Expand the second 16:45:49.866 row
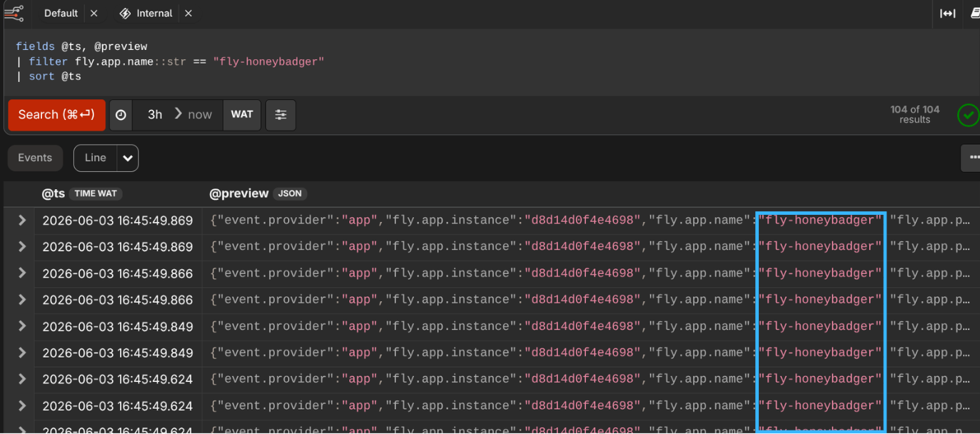The width and height of the screenshot is (980, 434). (22, 300)
